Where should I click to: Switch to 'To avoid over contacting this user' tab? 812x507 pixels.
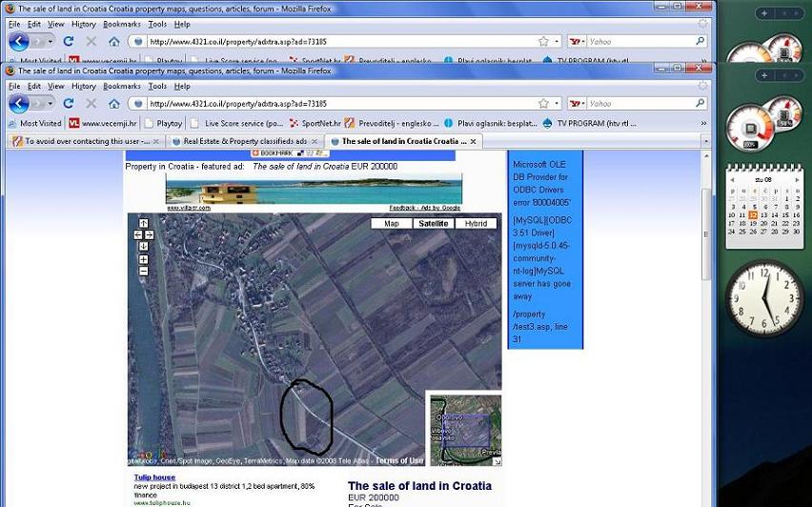[87, 141]
